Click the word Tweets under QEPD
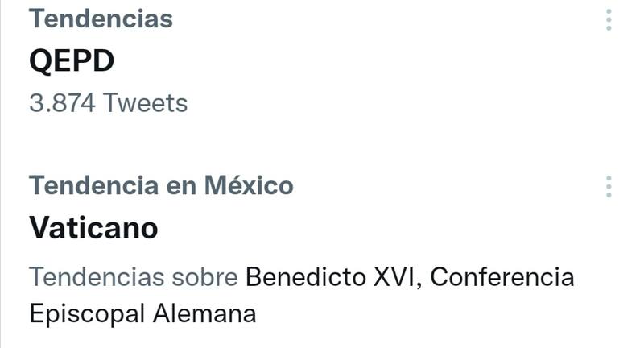The height and width of the screenshot is (348, 644). coord(146,103)
